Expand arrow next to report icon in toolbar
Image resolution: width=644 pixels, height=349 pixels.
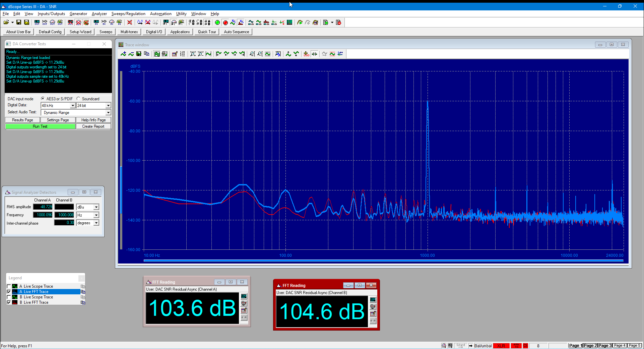tap(332, 22)
